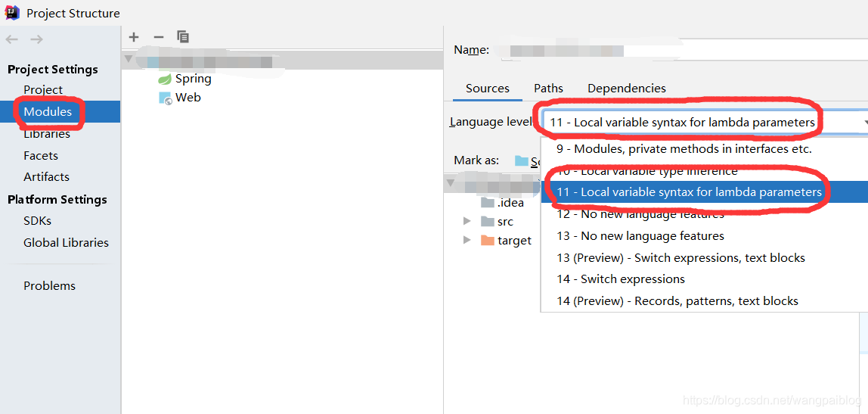Choose 11 - Local variable syntax option
The image size is (868, 414).
(x=704, y=191)
